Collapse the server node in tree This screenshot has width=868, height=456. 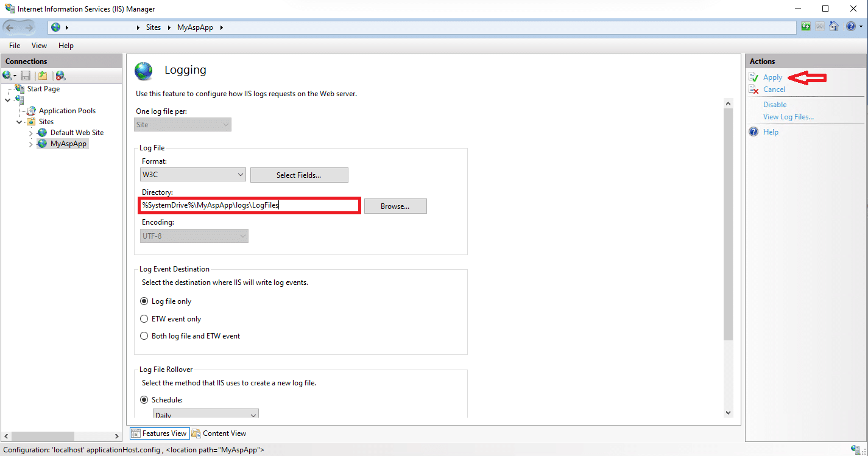8,100
